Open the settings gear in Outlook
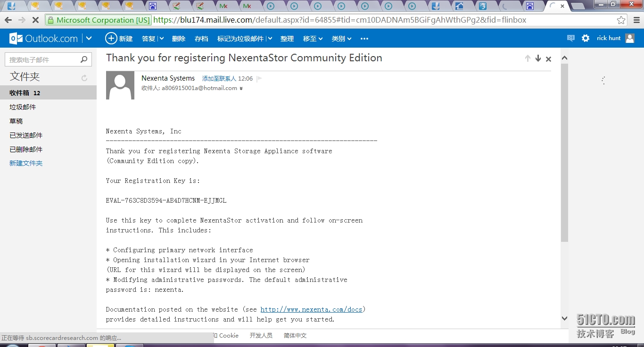 click(586, 38)
